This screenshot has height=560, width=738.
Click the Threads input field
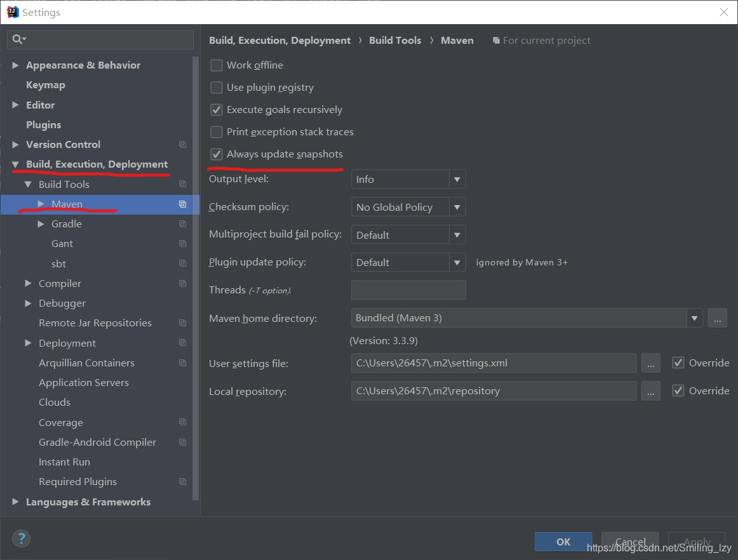click(x=408, y=290)
